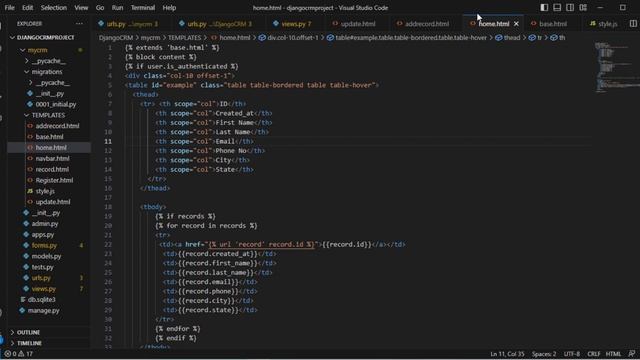Open the Go menu

100,7
